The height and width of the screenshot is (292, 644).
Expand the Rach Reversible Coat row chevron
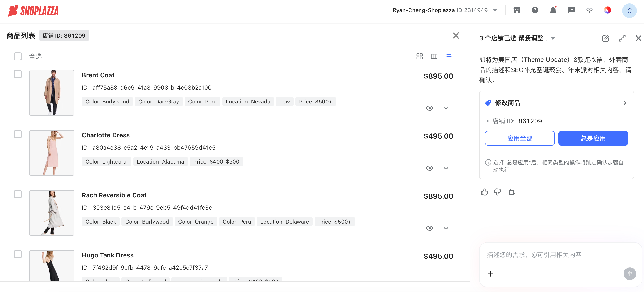(x=446, y=228)
